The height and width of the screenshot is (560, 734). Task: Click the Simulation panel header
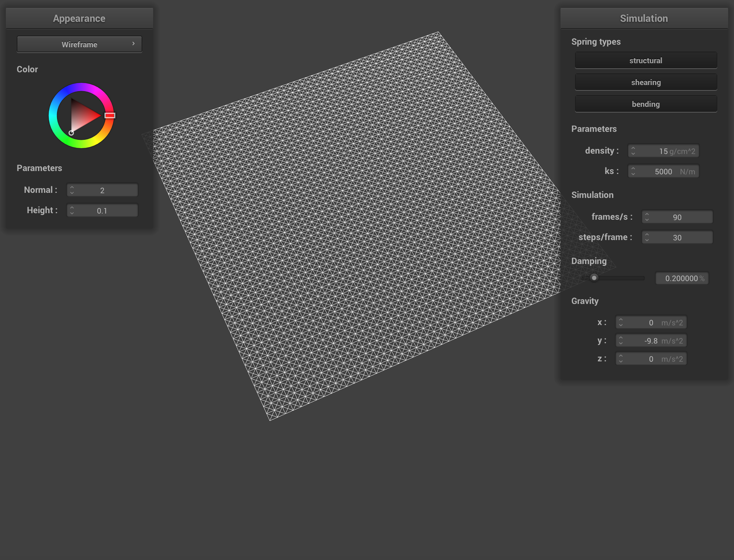pos(644,18)
